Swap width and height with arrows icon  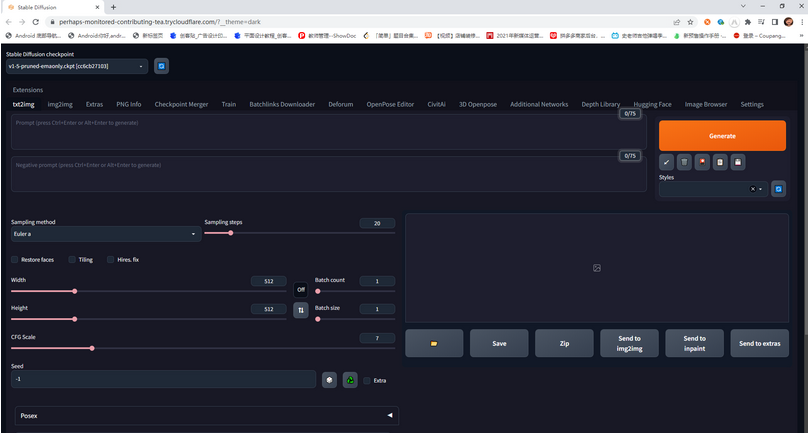coord(300,310)
